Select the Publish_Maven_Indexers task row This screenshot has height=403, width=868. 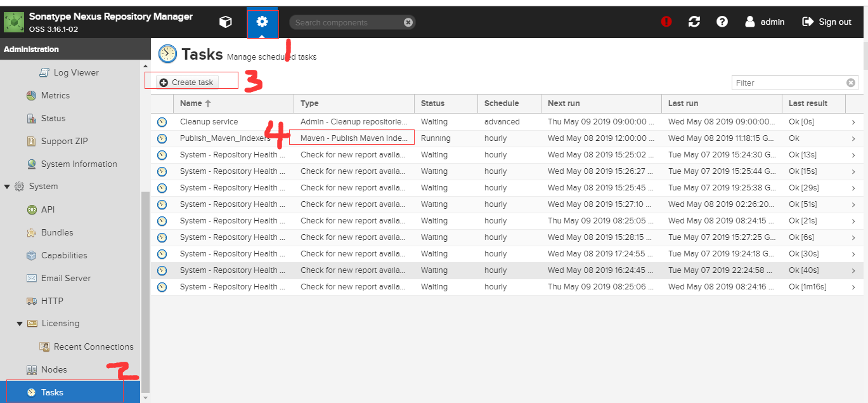coord(506,138)
